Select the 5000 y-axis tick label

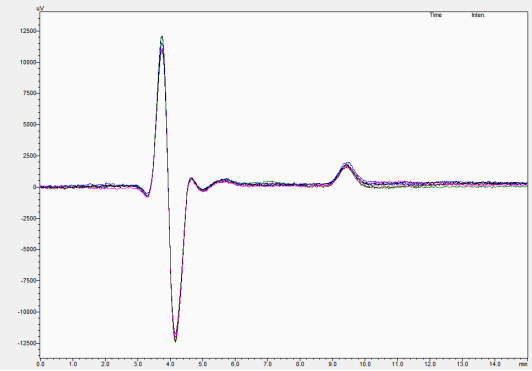pyautogui.click(x=29, y=125)
